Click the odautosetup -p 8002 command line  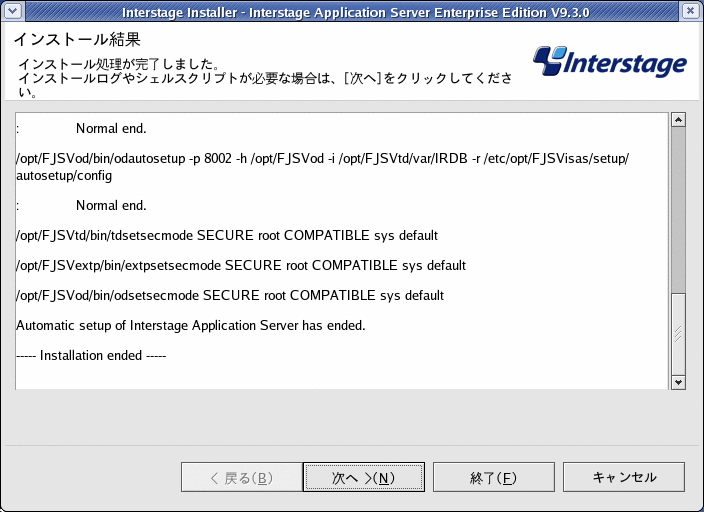point(322,159)
